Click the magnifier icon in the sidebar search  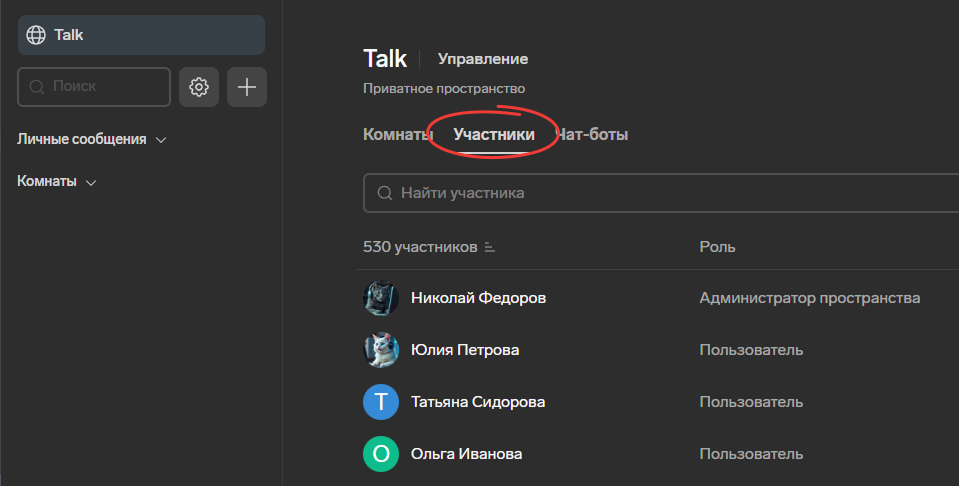(37, 87)
